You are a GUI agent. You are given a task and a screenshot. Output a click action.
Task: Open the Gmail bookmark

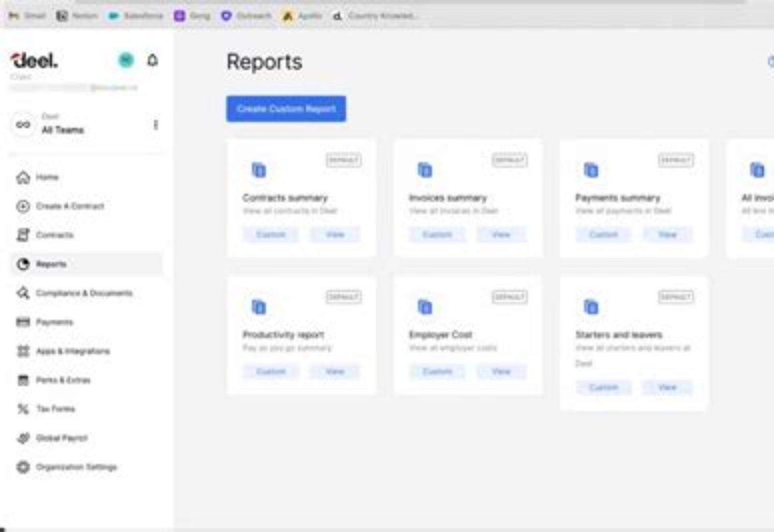coord(27,16)
